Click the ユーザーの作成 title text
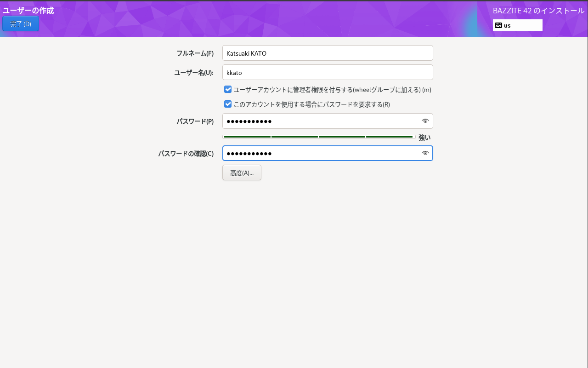 point(28,10)
